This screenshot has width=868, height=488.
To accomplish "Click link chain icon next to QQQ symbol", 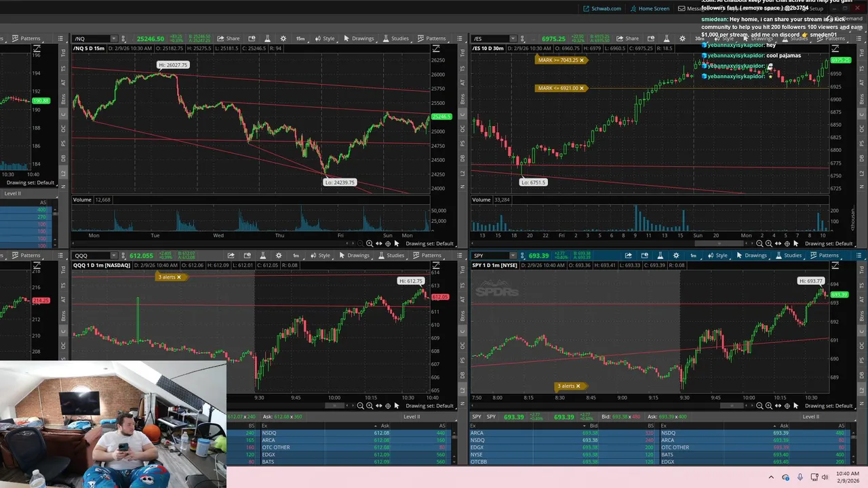I will 123,256.
